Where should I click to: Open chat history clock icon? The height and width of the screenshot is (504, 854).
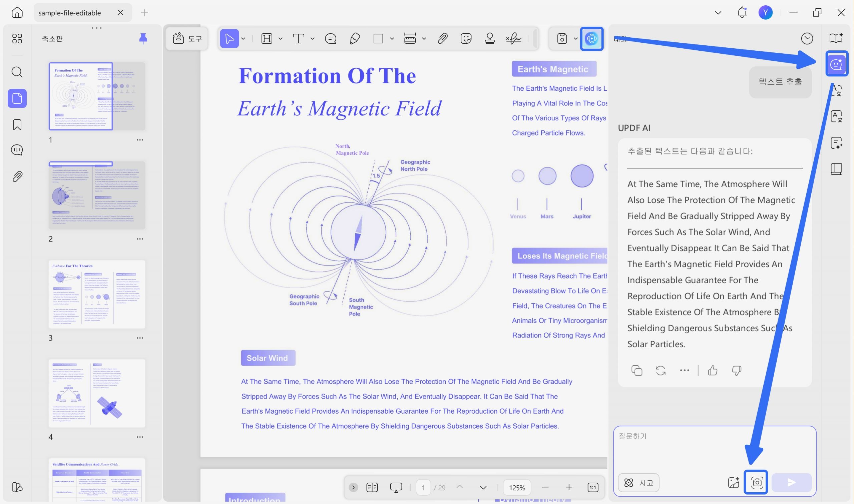[807, 39]
